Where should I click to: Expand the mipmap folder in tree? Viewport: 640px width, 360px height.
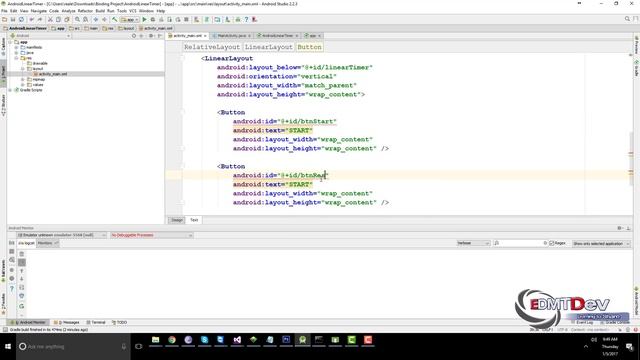[x=23, y=79]
